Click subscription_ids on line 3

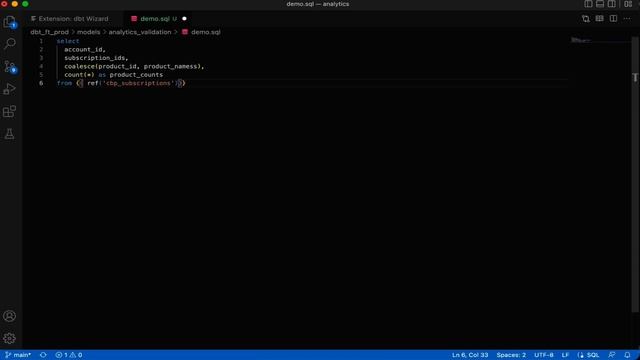(x=95, y=58)
